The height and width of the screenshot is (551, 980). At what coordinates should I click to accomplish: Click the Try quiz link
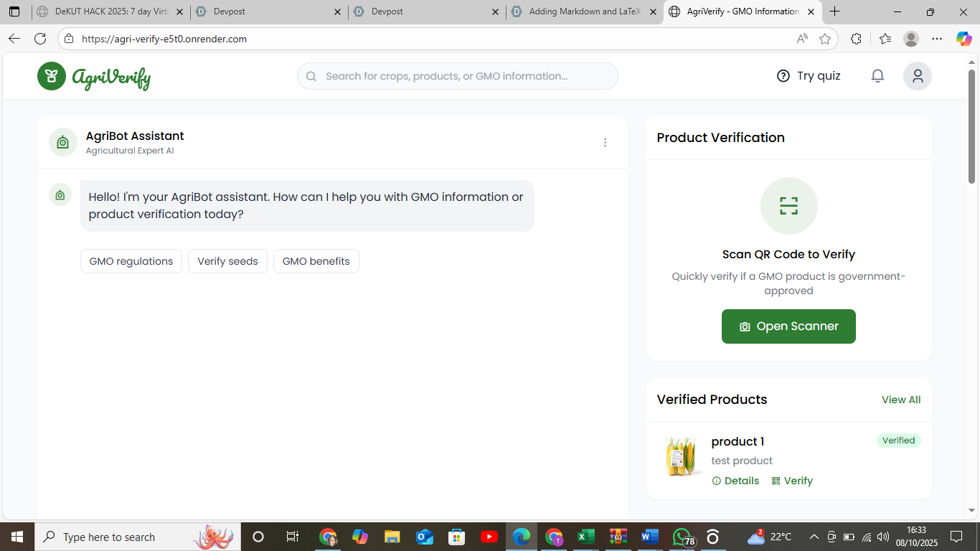tap(809, 76)
